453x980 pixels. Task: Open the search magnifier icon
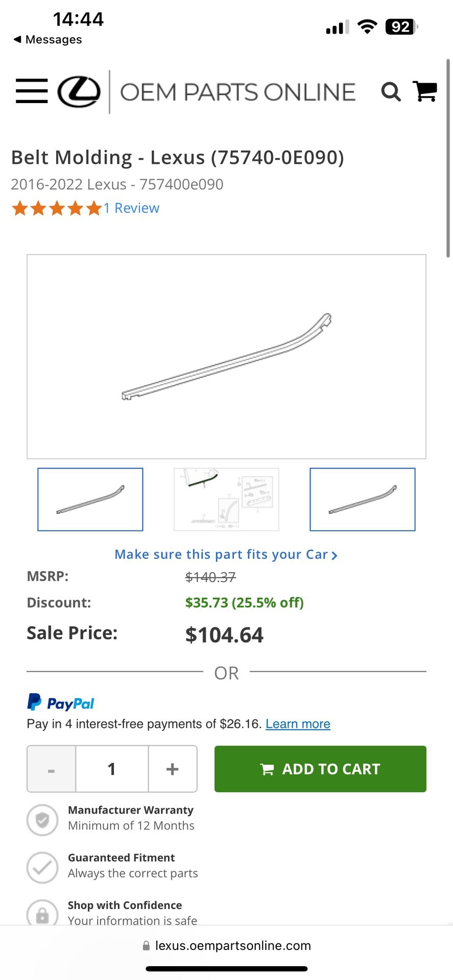click(391, 92)
